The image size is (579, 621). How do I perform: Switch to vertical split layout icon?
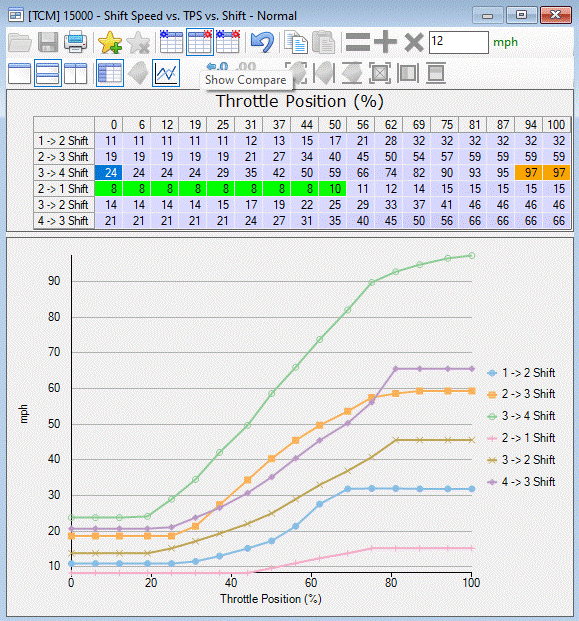pos(76,73)
